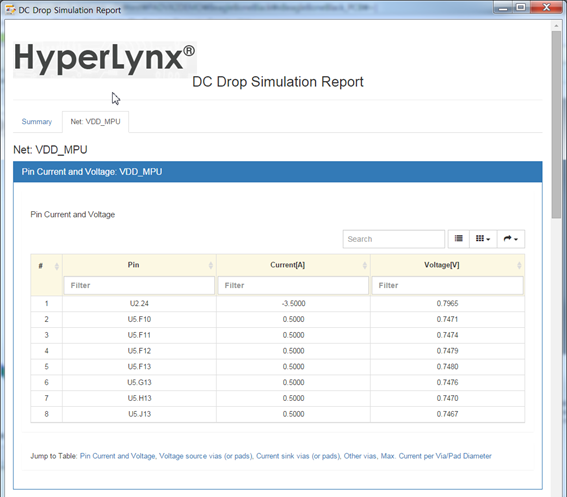The image size is (567, 497).
Task: Select pin cell U5.F10
Action: point(139,319)
